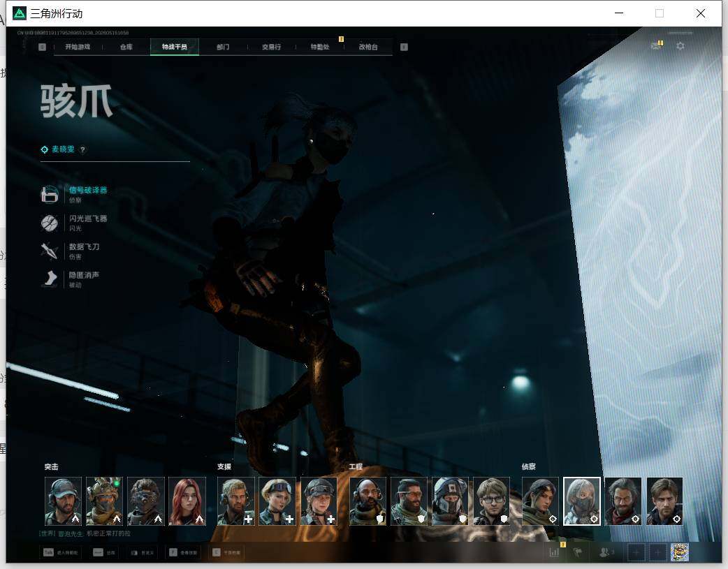This screenshot has width=728, height=569.
Task: Select the 隐匿消声 passive skill icon
Action: pyautogui.click(x=49, y=279)
